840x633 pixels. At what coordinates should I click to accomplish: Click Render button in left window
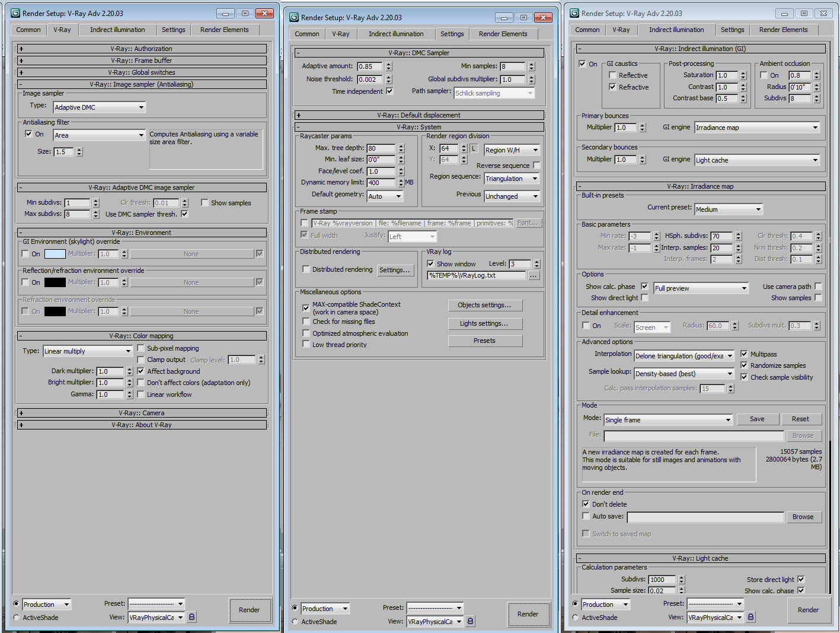[249, 610]
